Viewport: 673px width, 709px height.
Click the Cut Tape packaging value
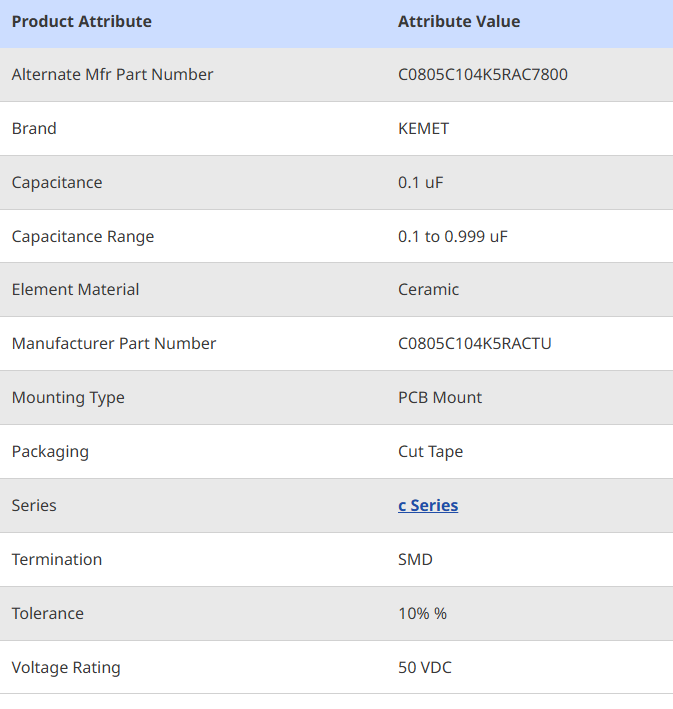(430, 451)
